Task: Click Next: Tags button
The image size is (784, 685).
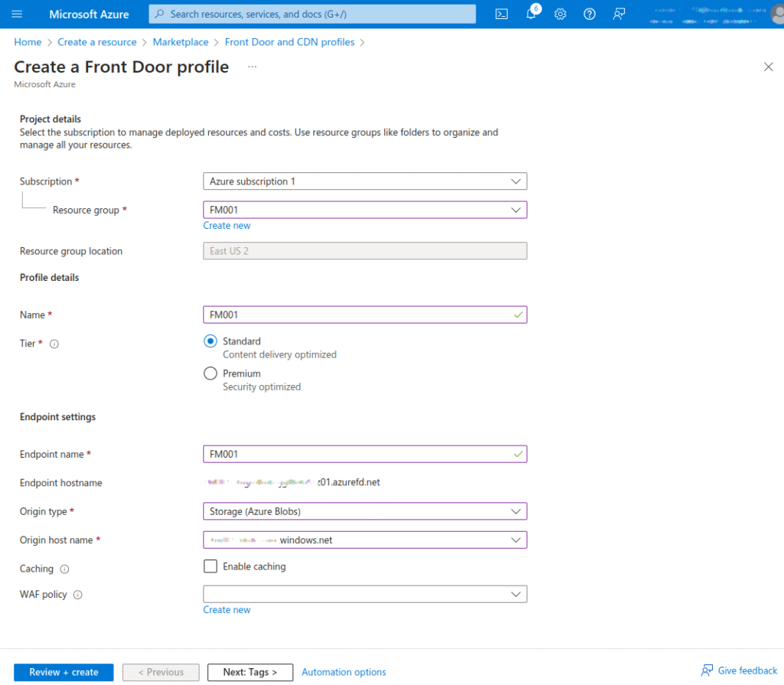Action: pyautogui.click(x=250, y=672)
